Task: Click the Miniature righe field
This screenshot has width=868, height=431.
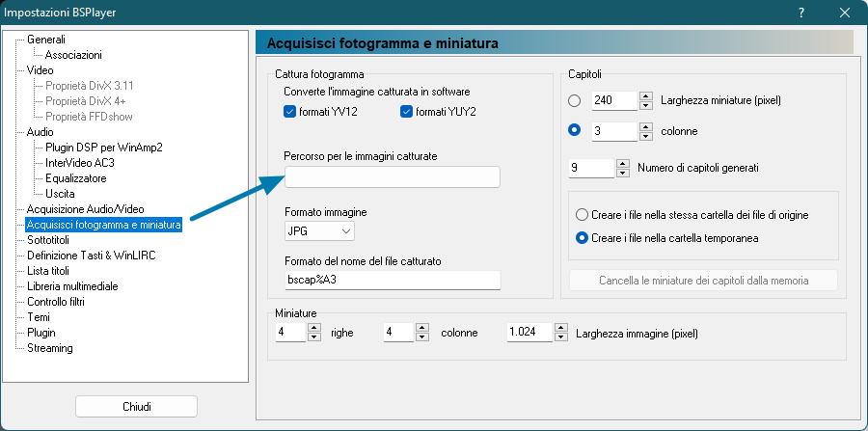Action: 290,333
